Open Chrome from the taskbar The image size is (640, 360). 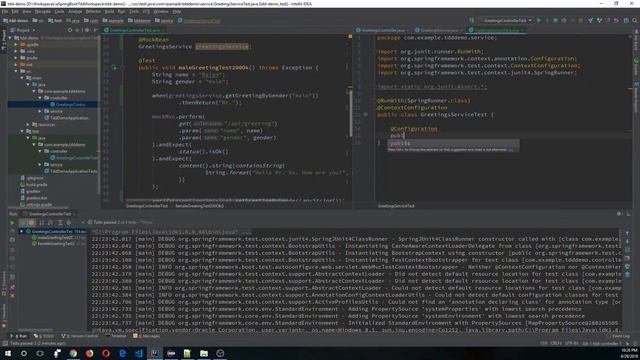pyautogui.click(x=73, y=353)
